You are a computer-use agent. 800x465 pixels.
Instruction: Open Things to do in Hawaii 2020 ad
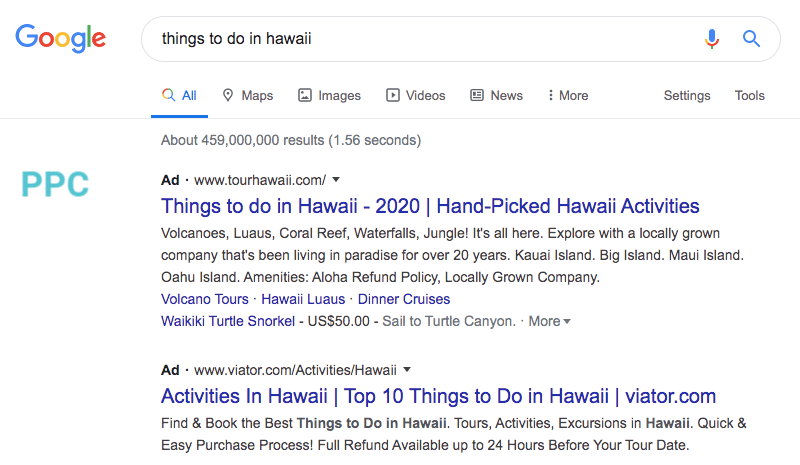coord(430,206)
